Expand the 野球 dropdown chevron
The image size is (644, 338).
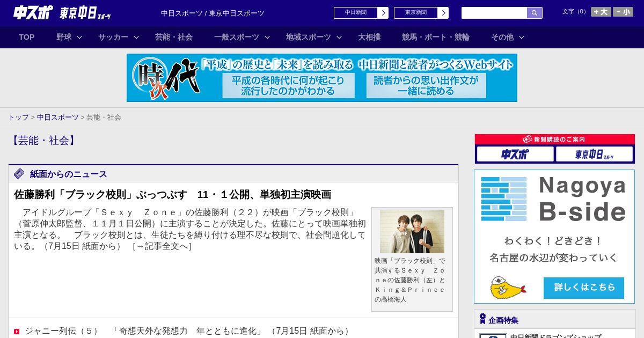point(79,37)
